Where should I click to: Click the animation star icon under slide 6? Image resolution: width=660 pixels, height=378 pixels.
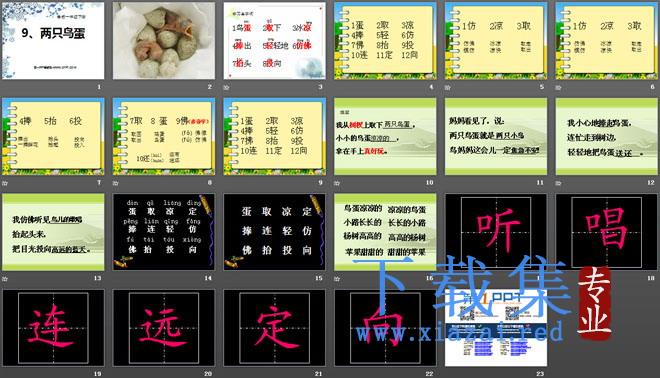click(x=559, y=88)
